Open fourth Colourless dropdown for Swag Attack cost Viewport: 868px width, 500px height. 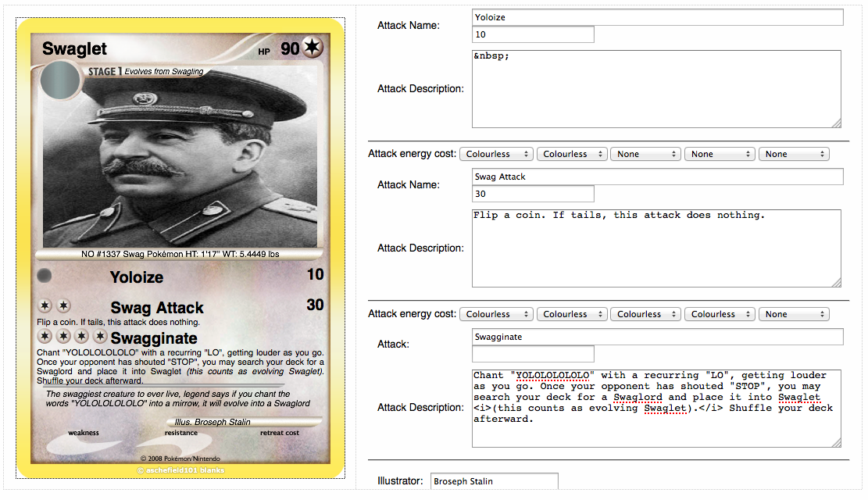720,314
